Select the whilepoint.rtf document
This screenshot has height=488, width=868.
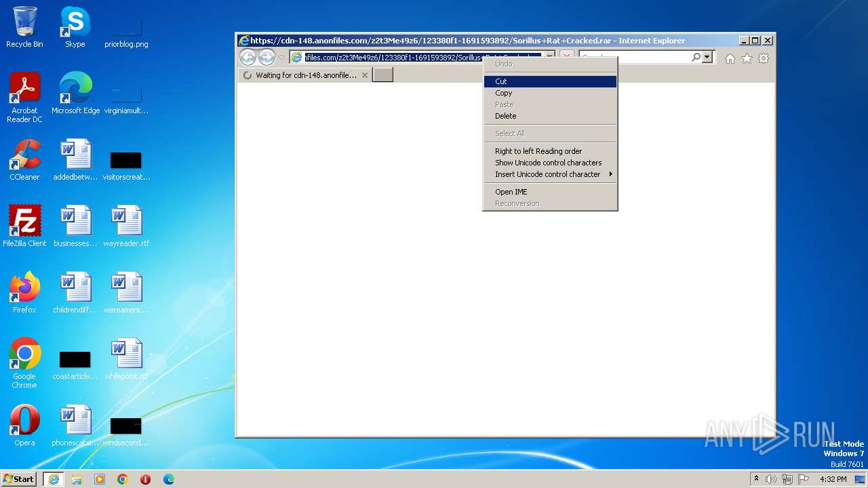click(x=126, y=359)
